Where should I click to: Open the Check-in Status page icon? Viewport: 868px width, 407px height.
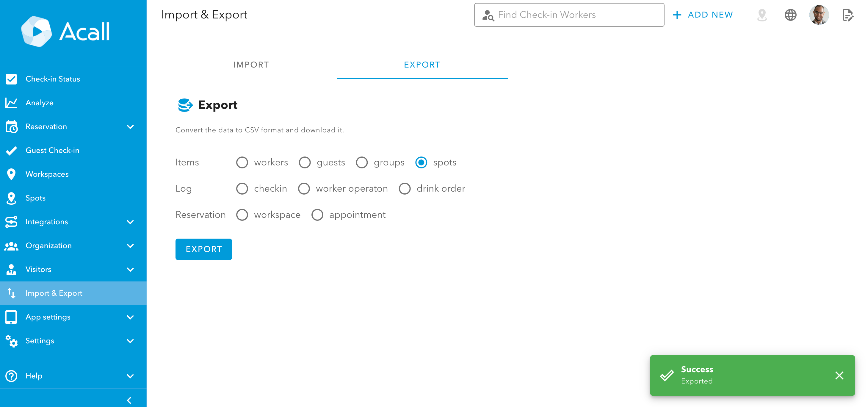pos(11,79)
